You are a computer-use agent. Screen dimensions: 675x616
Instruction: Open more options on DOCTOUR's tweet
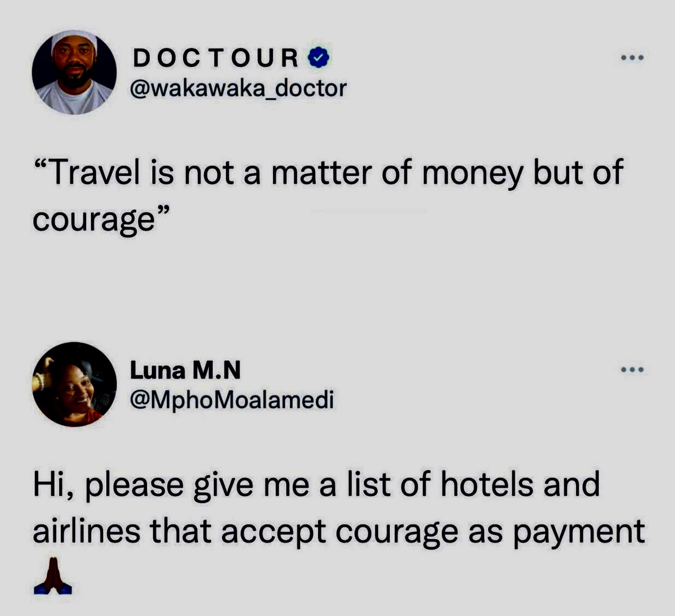[633, 58]
